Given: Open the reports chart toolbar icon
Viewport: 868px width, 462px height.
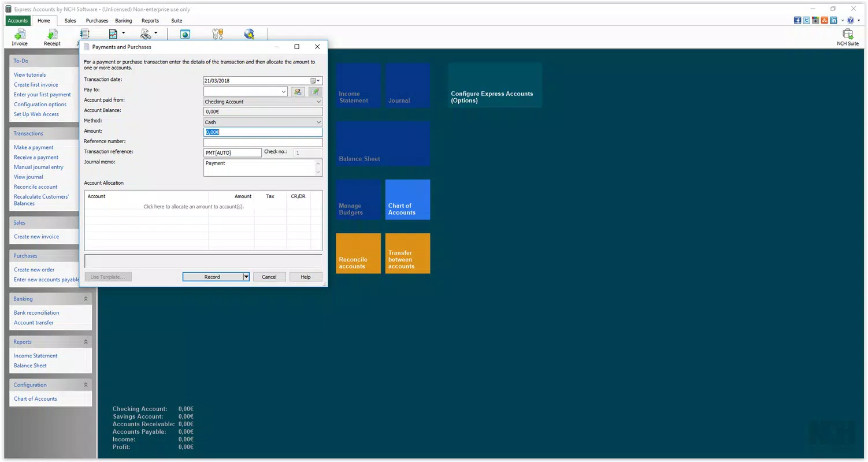Looking at the screenshot, I should [x=113, y=35].
